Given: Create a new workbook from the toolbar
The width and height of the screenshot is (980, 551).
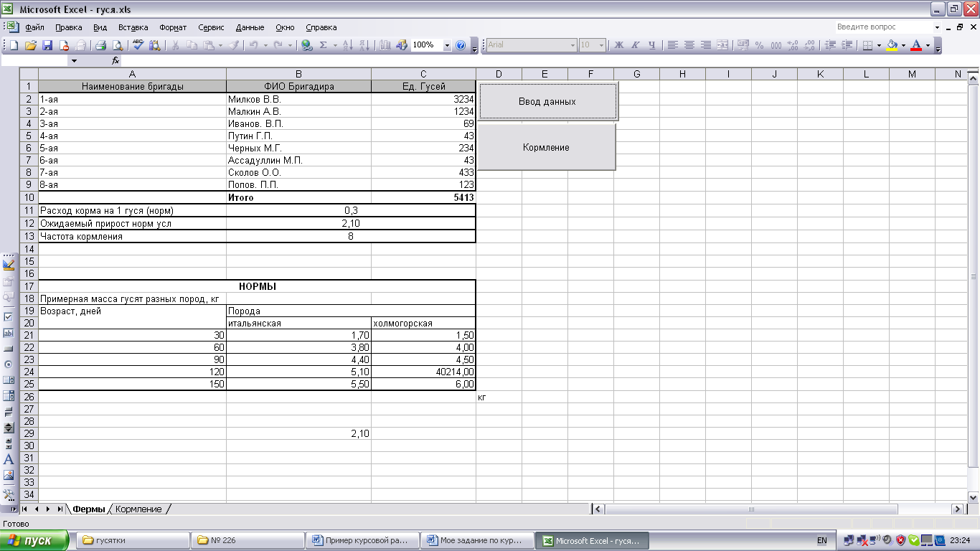Looking at the screenshot, I should click(14, 45).
